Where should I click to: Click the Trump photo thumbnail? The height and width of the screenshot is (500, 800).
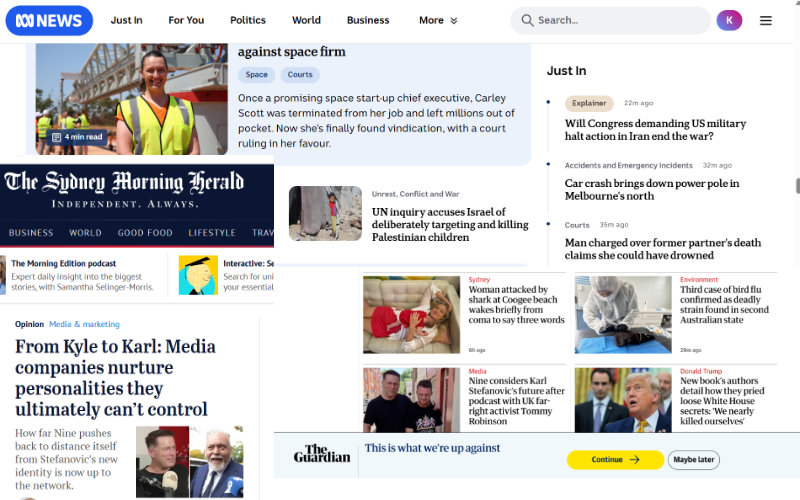[x=623, y=400]
